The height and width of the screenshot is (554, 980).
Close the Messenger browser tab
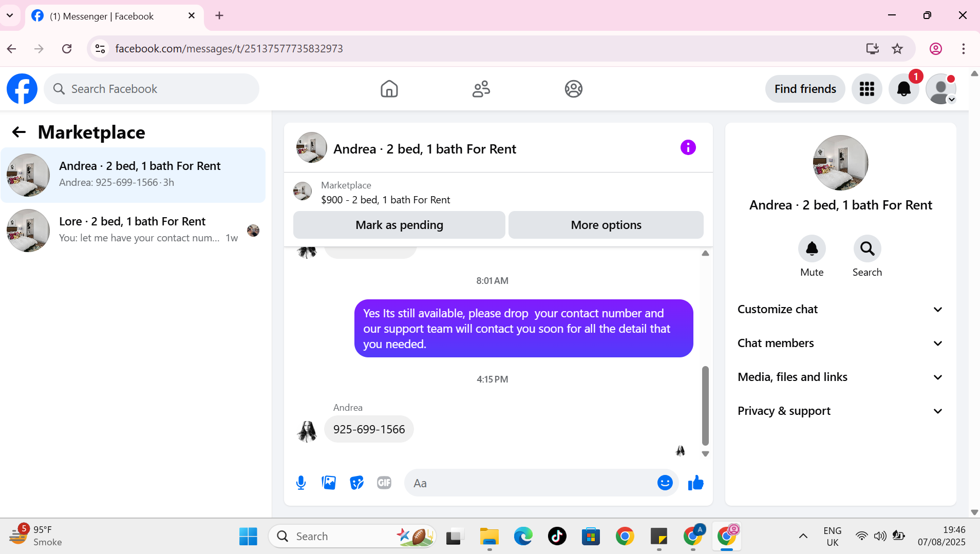192,16
